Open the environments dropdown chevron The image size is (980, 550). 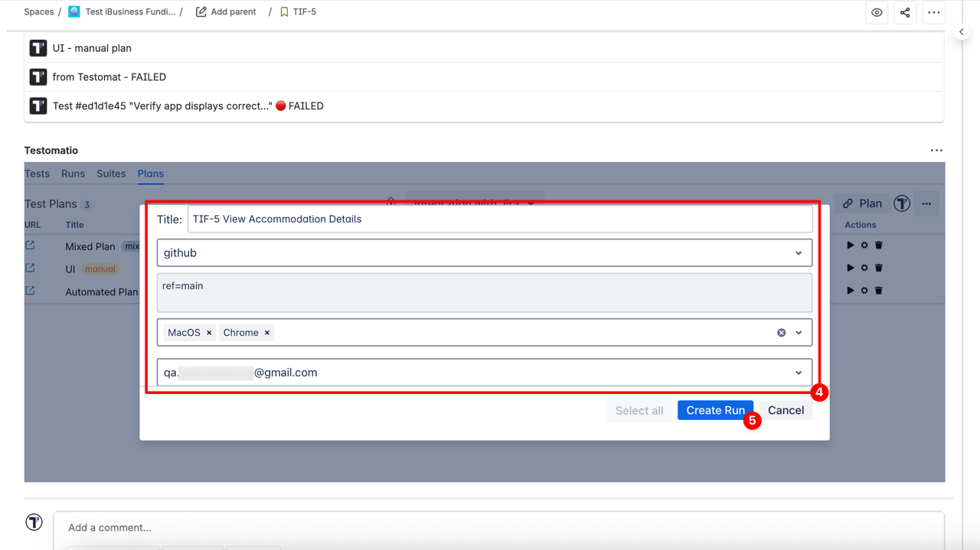click(x=799, y=333)
